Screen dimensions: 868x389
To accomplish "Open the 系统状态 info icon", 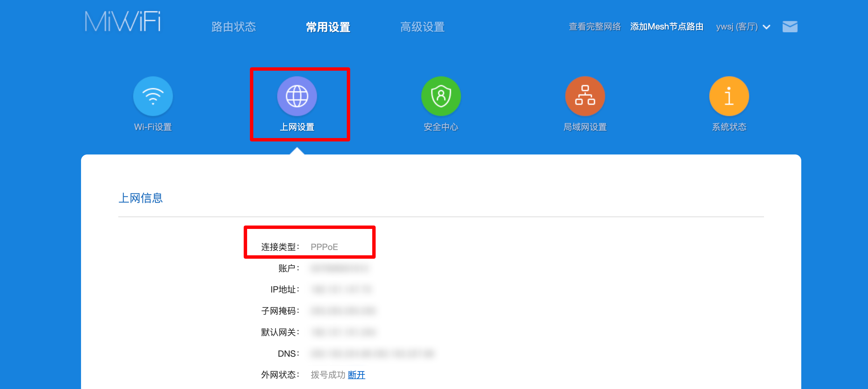I will (729, 96).
